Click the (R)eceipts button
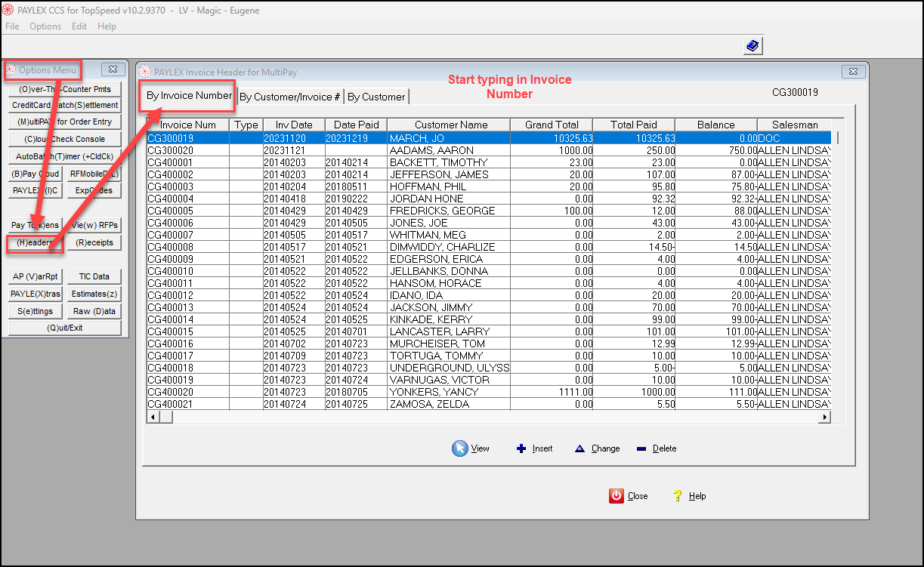The width and height of the screenshot is (924, 567). 94,243
